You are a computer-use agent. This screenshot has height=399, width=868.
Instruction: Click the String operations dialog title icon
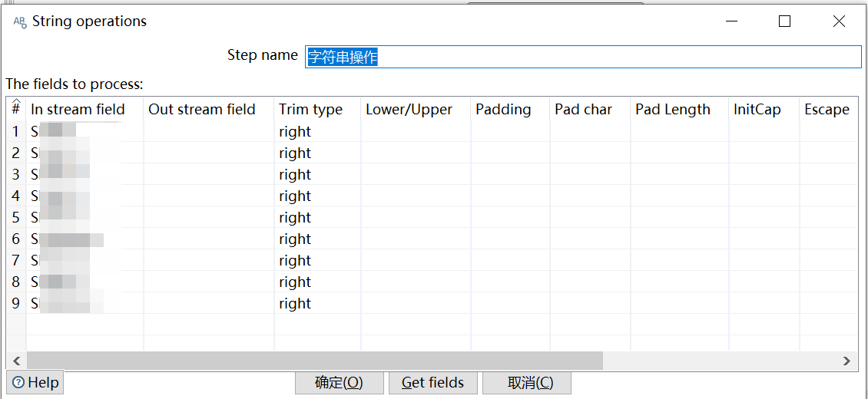click(x=20, y=22)
